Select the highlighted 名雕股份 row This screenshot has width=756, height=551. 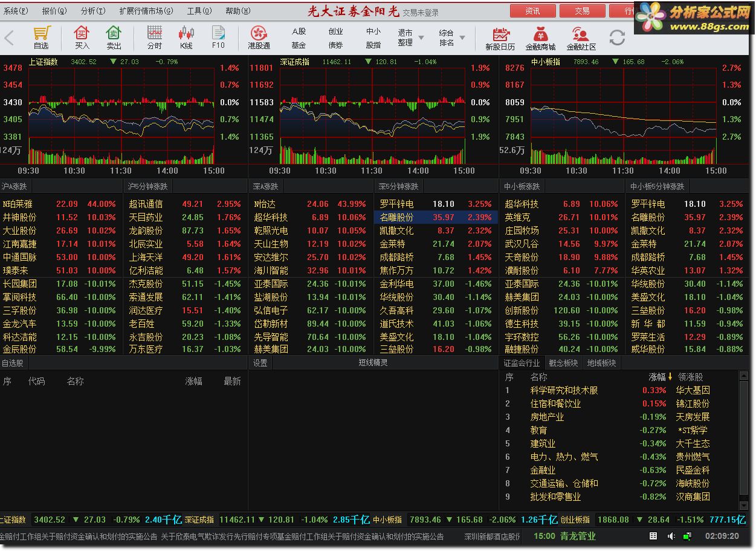435,217
